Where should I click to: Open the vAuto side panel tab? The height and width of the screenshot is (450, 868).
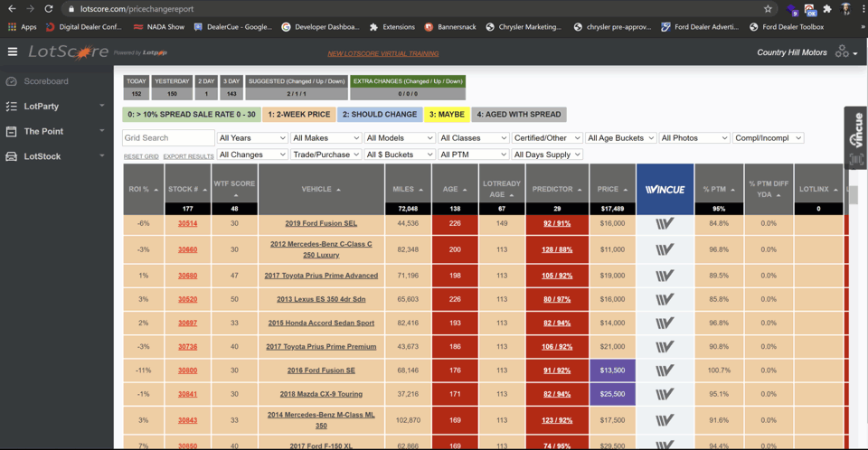pos(856,130)
